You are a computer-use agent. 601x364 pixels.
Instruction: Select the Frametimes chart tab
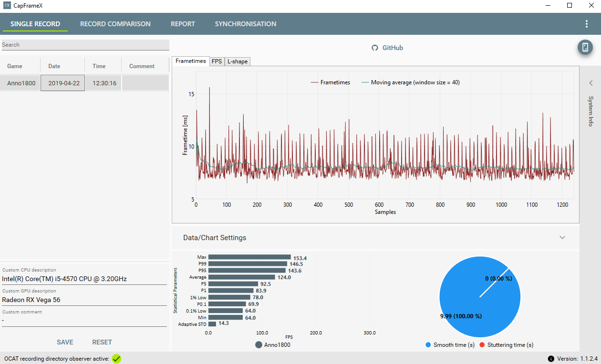click(191, 61)
